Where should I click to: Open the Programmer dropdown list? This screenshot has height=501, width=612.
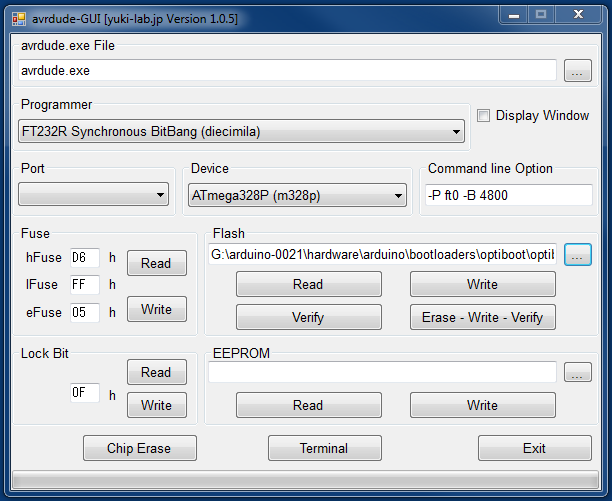tap(241, 131)
